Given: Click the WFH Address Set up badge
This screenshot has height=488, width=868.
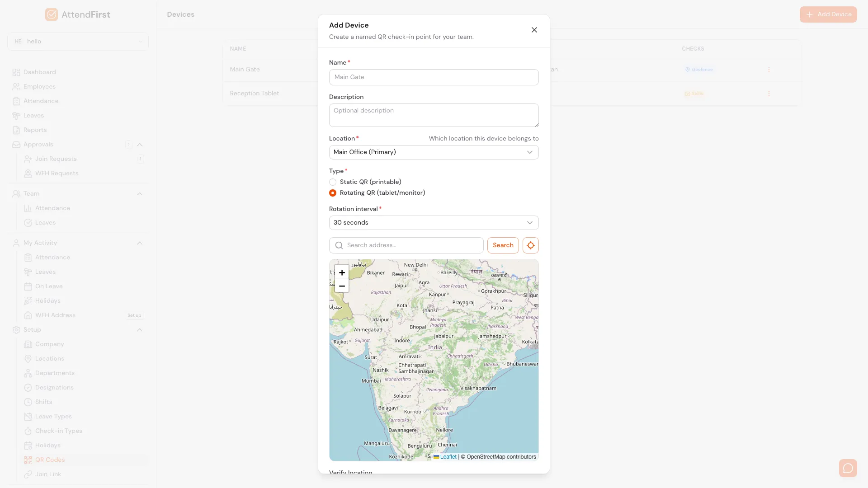Looking at the screenshot, I should click(134, 315).
